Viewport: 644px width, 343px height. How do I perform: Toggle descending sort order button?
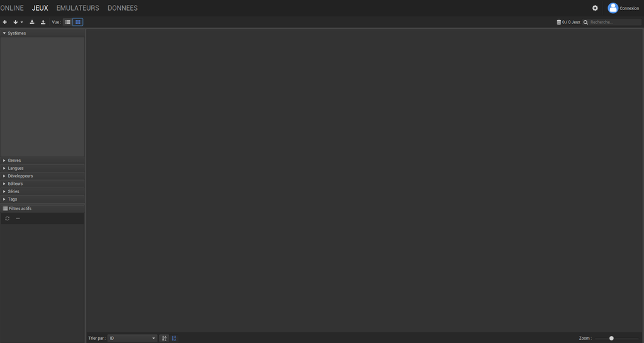pos(174,338)
